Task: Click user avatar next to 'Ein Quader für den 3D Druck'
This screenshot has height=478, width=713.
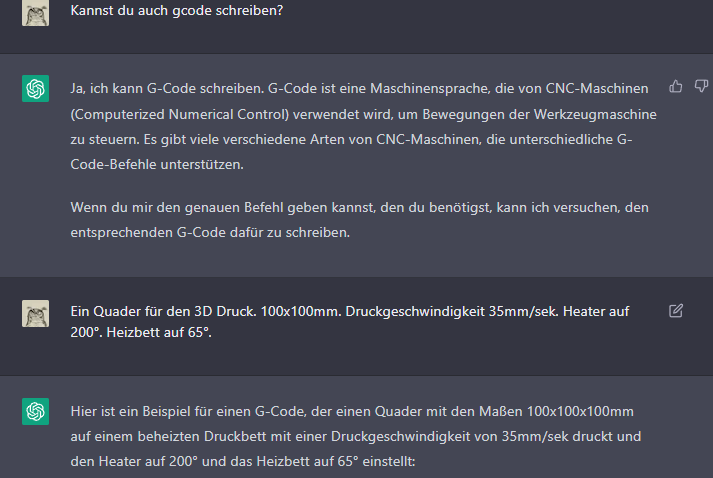Action: pos(35,313)
